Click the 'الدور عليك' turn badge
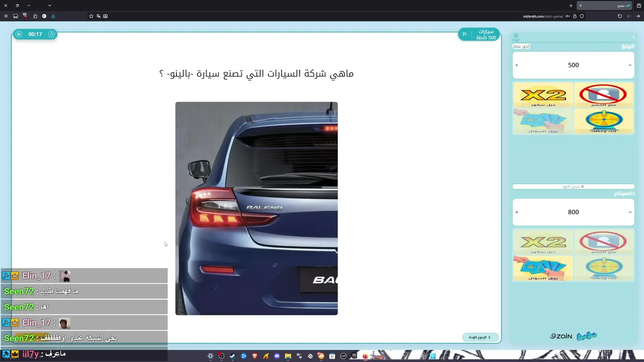 [x=521, y=46]
